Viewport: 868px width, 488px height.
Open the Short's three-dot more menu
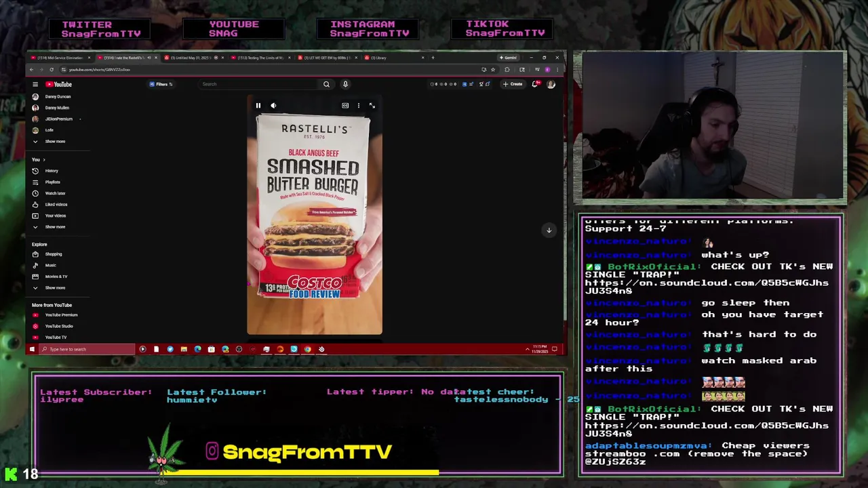(x=359, y=105)
